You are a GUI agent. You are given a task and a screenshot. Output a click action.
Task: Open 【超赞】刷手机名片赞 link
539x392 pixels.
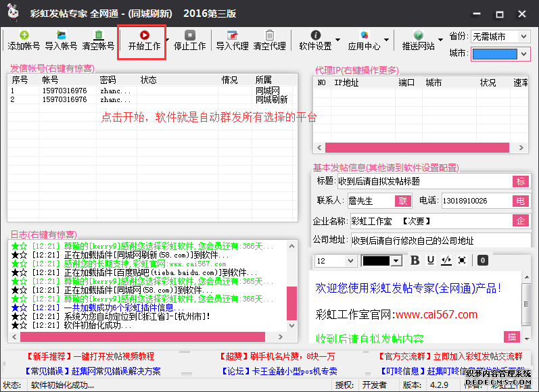(277, 356)
